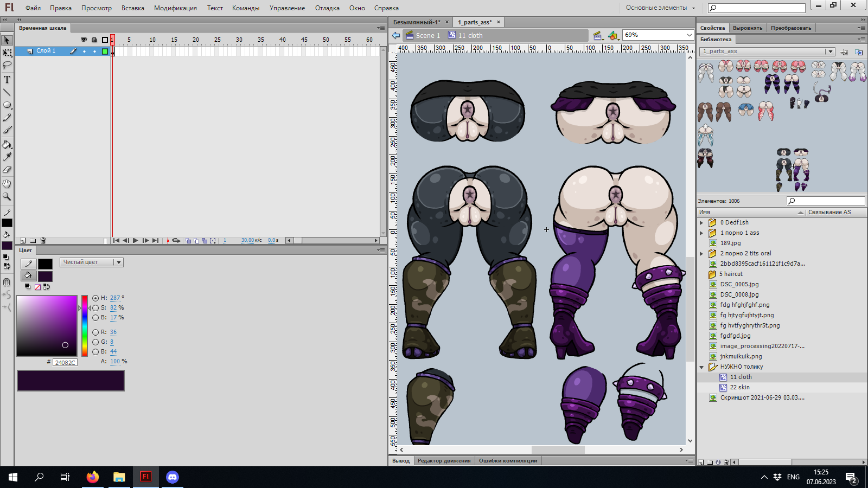Go to the first frame of the timeline
This screenshot has height=488, width=868.
click(116, 240)
